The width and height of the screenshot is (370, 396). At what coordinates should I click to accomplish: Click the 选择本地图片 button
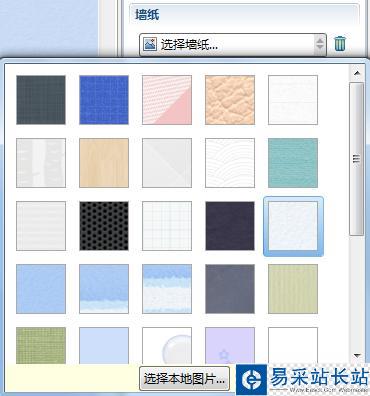tap(184, 379)
